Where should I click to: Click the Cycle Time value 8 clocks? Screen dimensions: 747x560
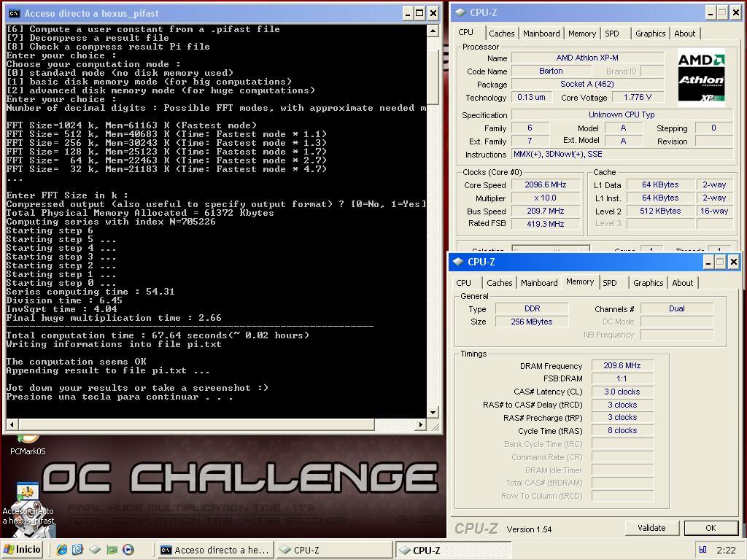(x=622, y=430)
